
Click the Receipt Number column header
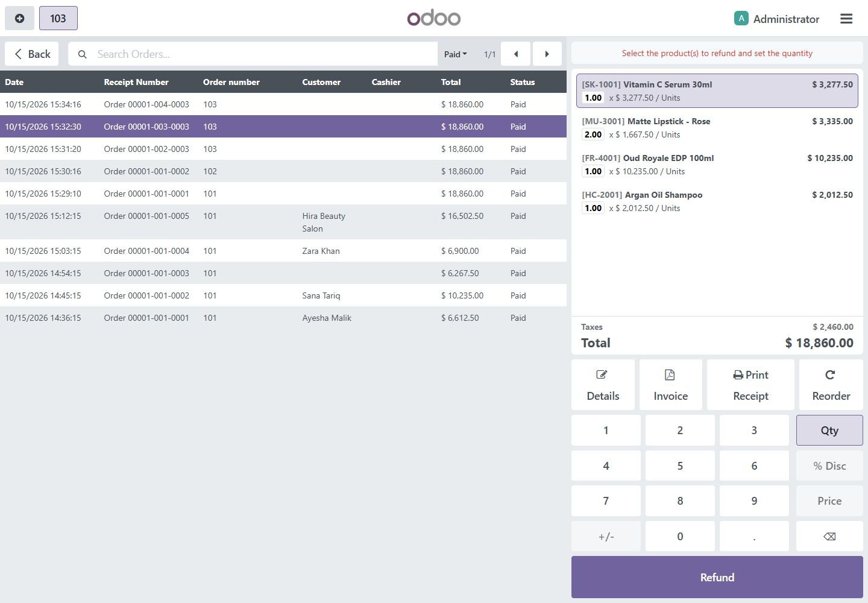[136, 82]
